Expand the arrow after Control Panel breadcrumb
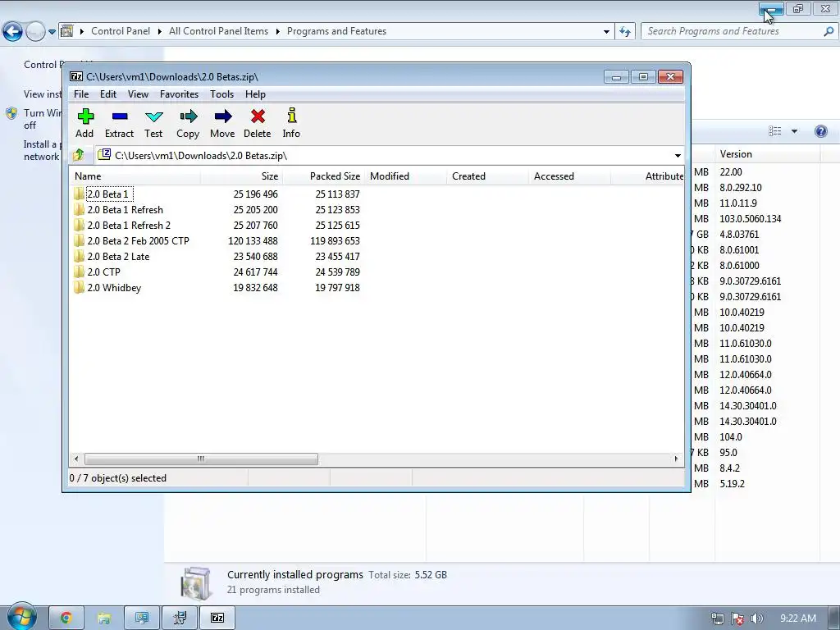This screenshot has width=840, height=630. [x=160, y=32]
